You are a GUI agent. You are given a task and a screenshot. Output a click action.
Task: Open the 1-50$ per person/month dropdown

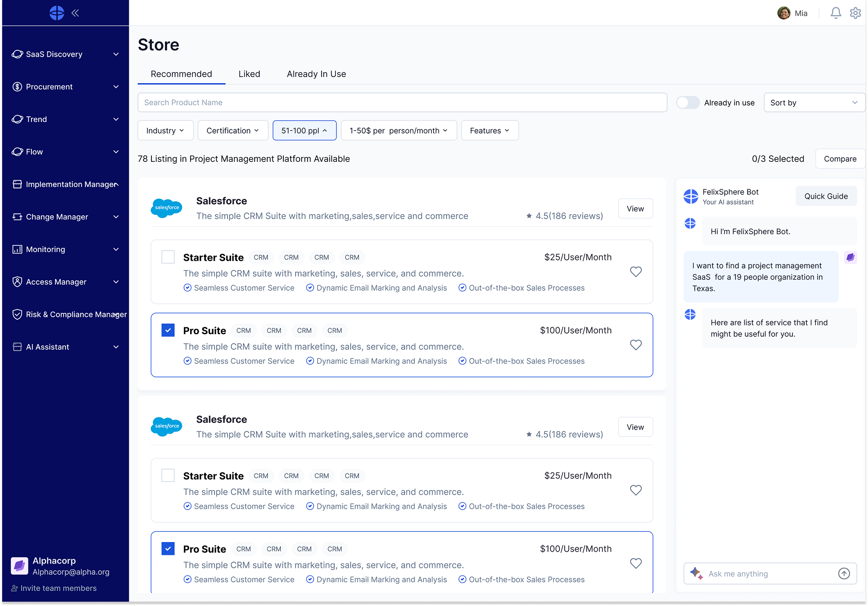(399, 130)
